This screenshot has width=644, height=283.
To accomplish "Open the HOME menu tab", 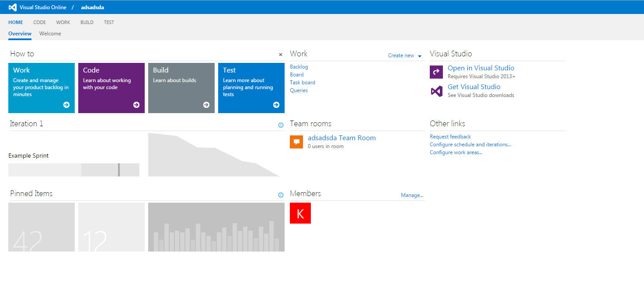I will [16, 22].
